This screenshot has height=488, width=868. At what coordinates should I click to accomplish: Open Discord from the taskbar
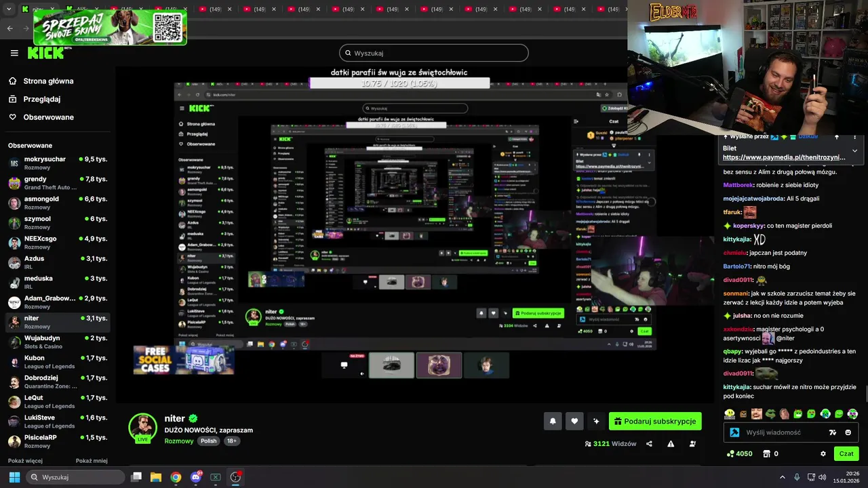click(x=196, y=477)
